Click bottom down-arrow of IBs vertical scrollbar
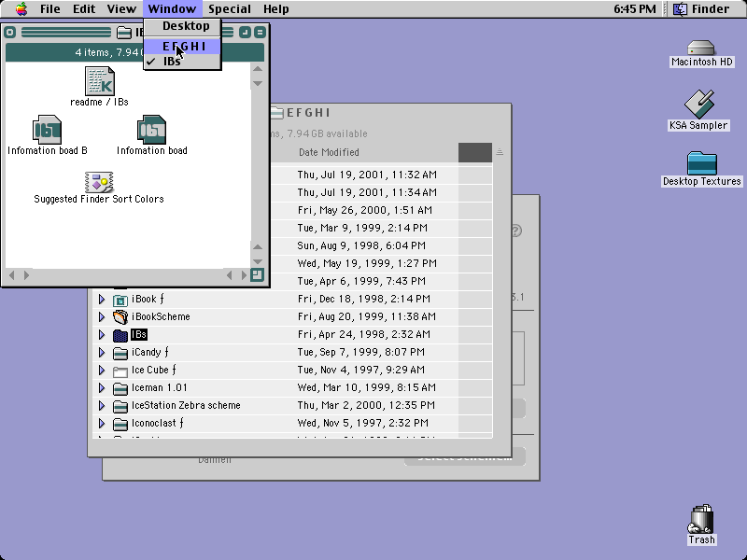Screen dimensions: 747x560 258,261
